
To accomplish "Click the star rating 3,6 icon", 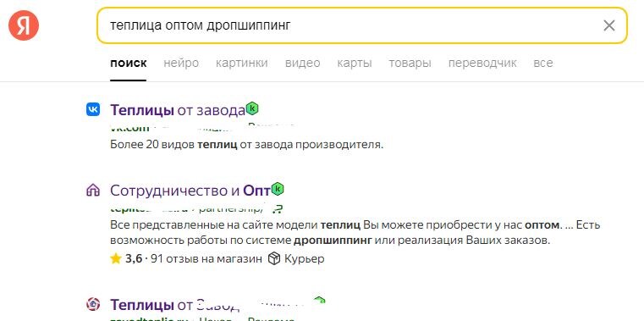I will coord(116,258).
